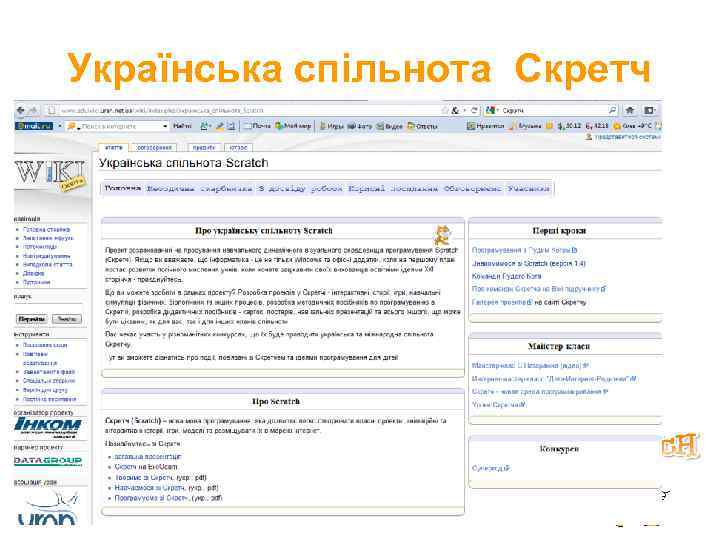The height and width of the screenshot is (540, 720).
Task: Go back with the browser back arrow
Action: point(21,110)
